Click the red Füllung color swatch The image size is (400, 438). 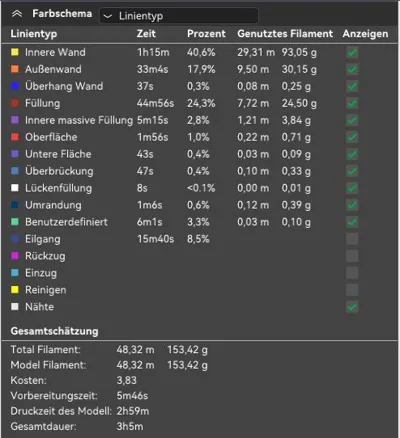coord(15,103)
